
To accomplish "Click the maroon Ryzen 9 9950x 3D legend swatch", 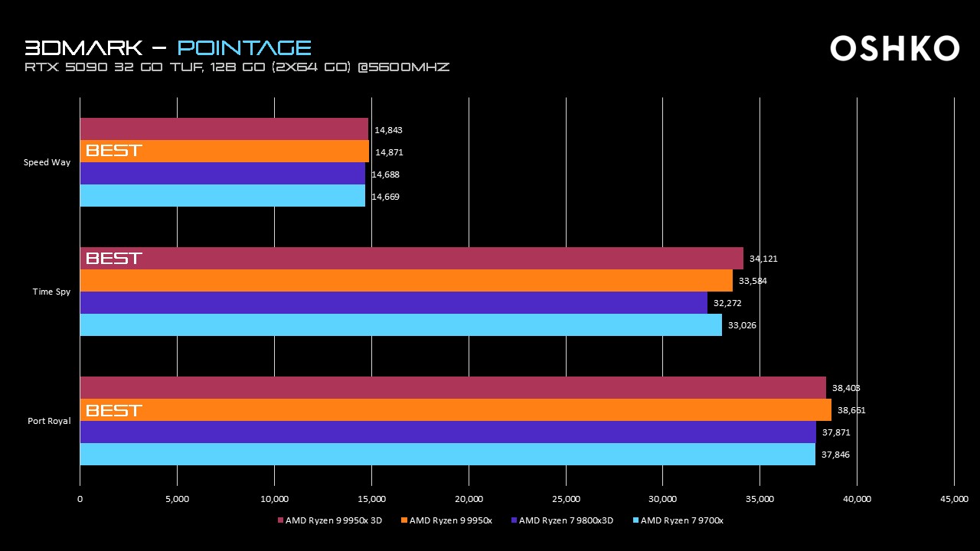I will point(280,520).
